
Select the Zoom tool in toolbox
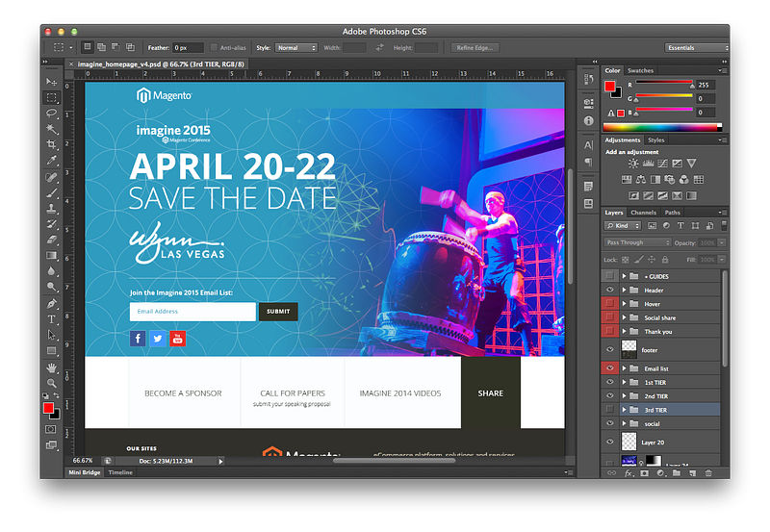[x=51, y=383]
